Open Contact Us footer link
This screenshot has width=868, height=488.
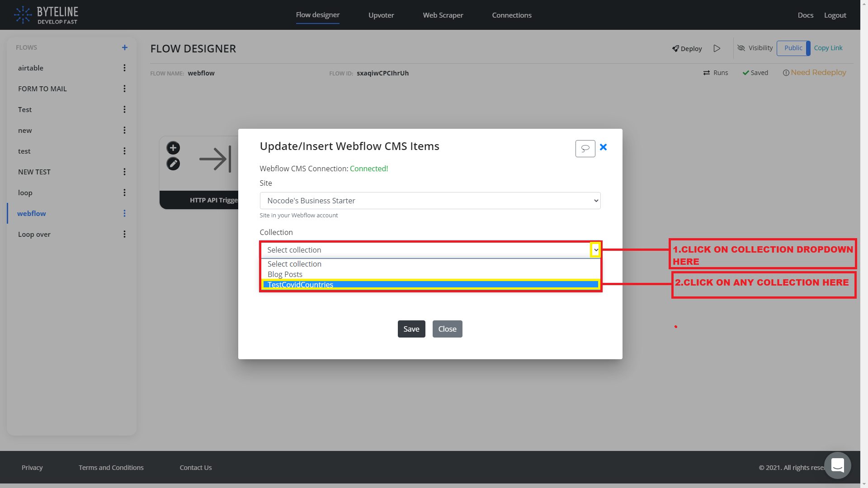pos(196,467)
